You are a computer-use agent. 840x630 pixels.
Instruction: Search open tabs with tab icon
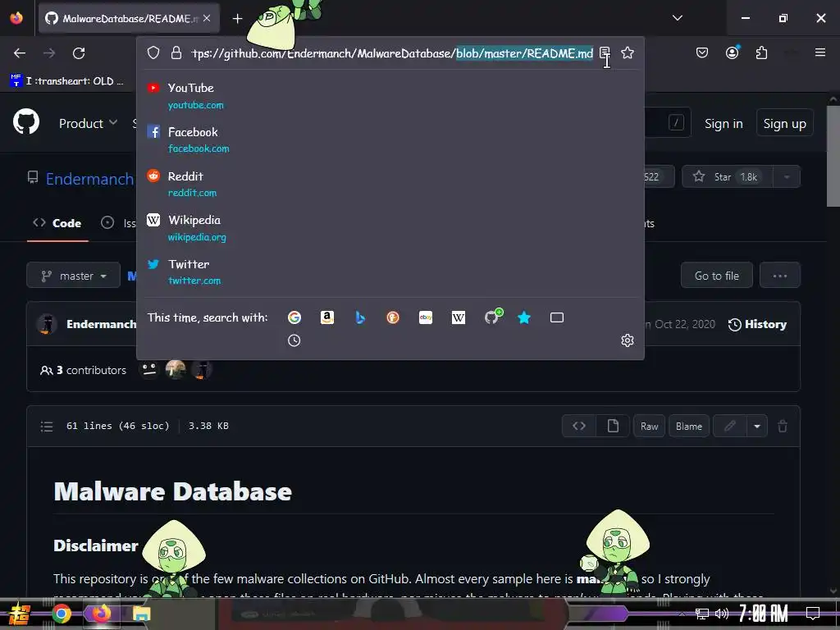coord(557,317)
